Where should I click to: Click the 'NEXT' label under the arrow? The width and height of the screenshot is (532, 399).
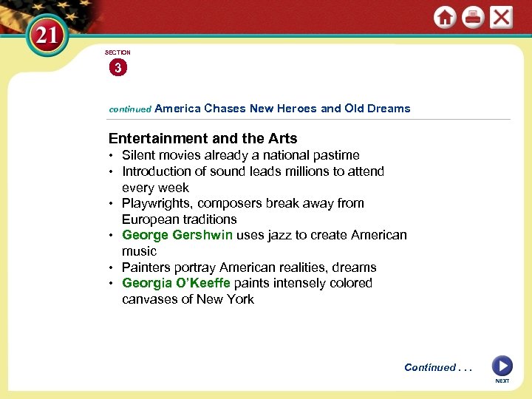(502, 381)
